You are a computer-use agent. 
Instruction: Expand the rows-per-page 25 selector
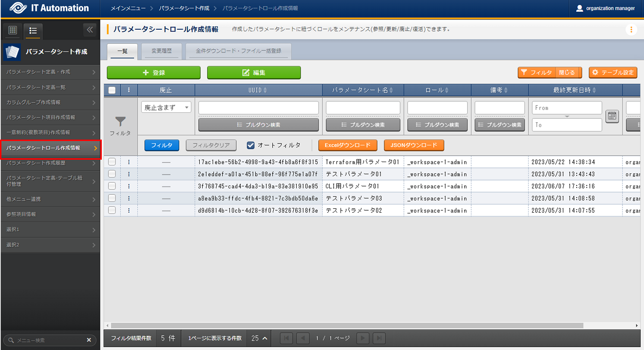259,338
